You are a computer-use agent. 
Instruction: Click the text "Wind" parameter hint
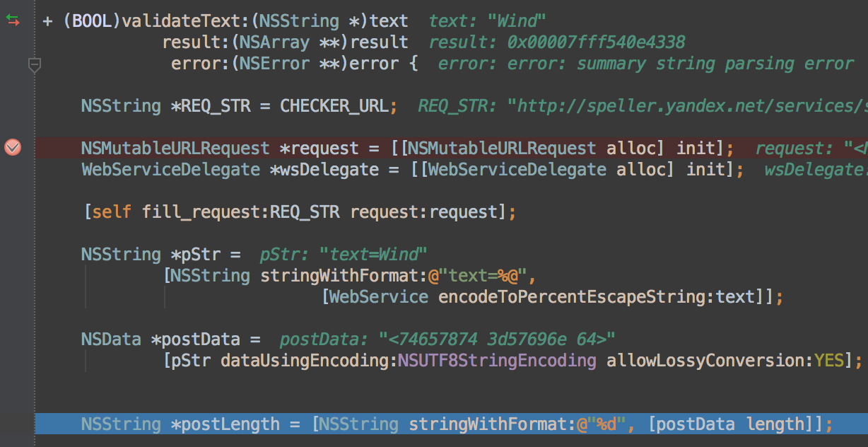point(487,21)
